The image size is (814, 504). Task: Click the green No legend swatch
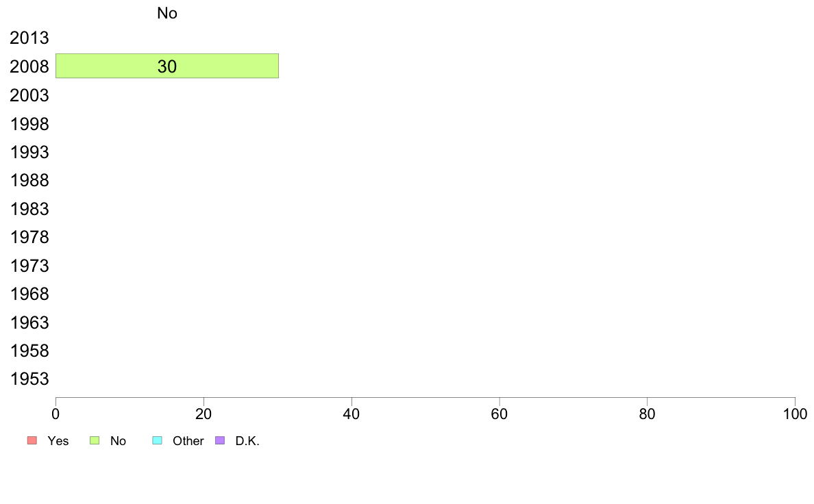[x=95, y=440]
